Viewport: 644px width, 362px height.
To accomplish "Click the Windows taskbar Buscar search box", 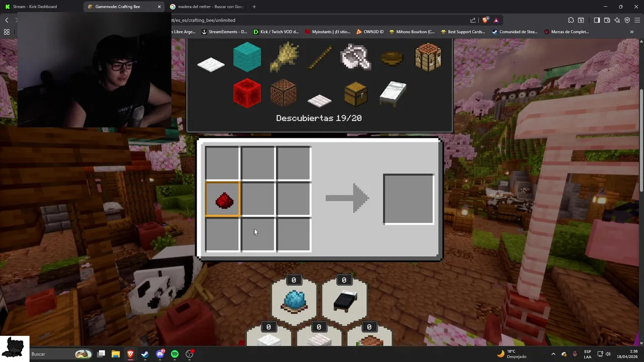I will point(61,354).
